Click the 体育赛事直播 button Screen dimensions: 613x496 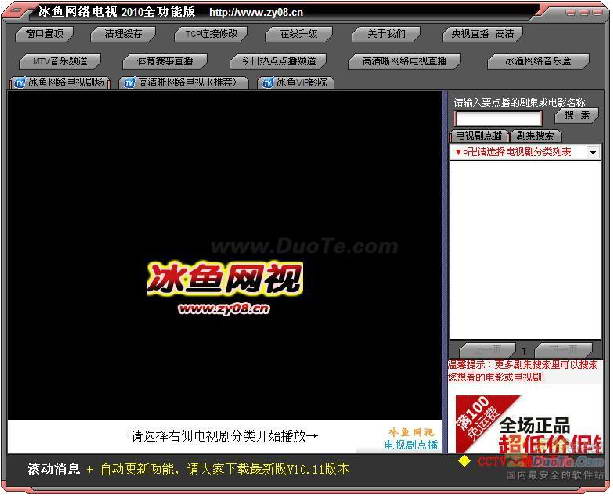pos(165,61)
